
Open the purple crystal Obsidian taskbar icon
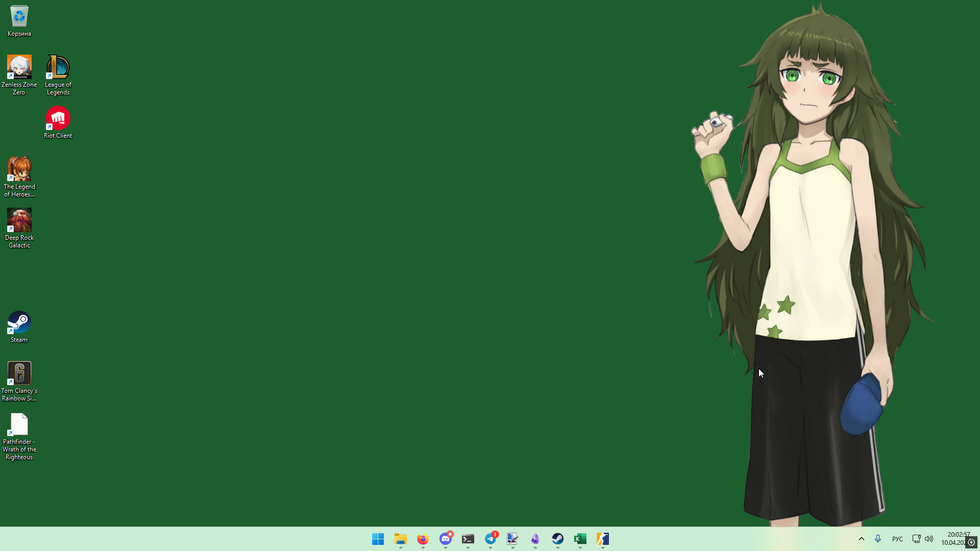[535, 539]
